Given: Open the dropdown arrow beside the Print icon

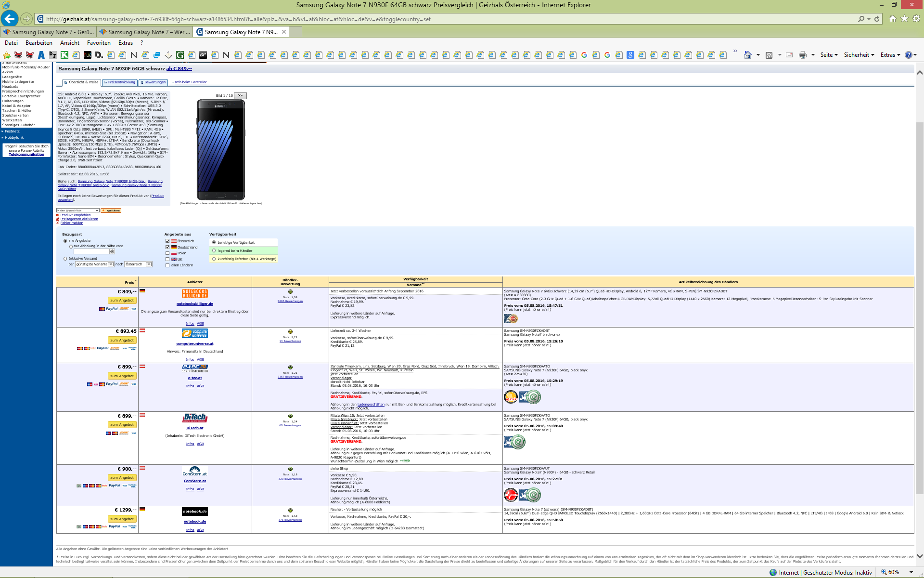Looking at the screenshot, I should [x=813, y=55].
